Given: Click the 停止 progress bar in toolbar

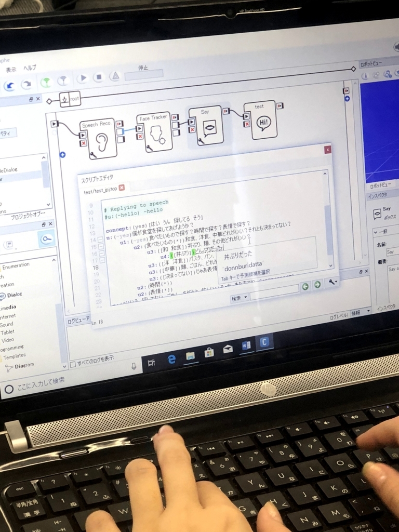Looking at the screenshot, I should [144, 74].
